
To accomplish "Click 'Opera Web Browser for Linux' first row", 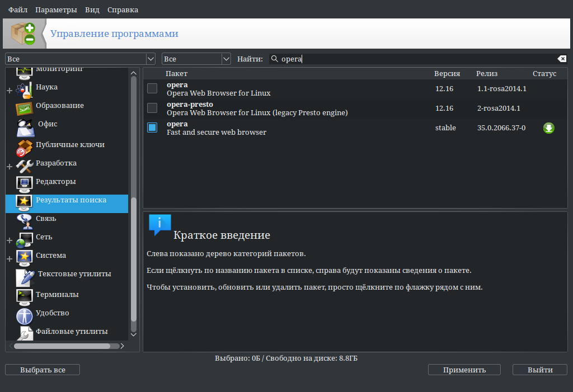I will (x=219, y=93).
